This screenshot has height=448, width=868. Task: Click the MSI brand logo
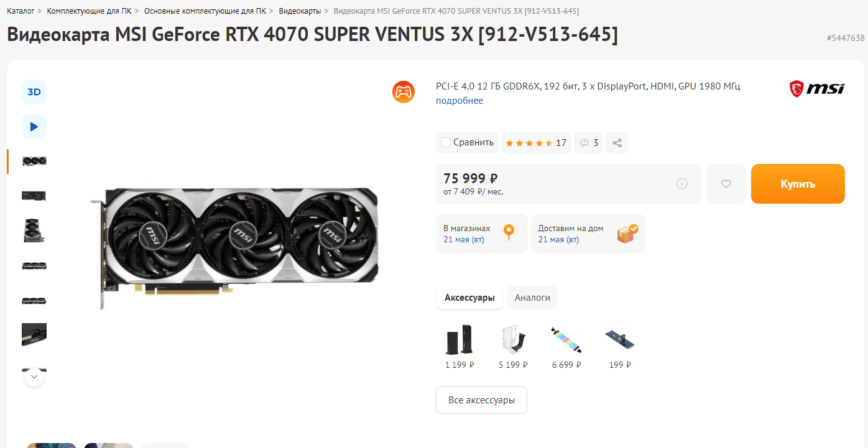click(x=816, y=89)
